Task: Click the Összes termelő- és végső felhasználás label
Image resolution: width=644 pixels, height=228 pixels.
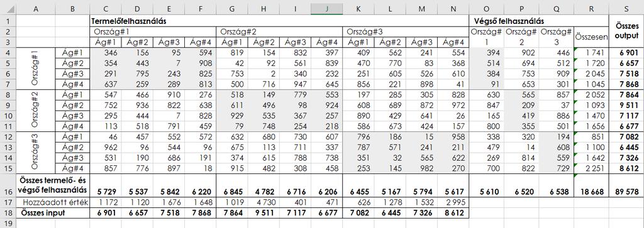Action: click(x=53, y=185)
